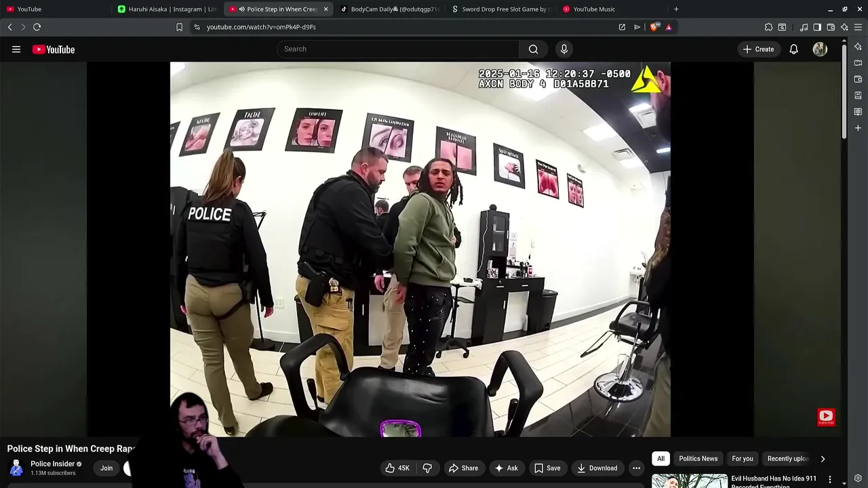
Task: Click the share/send icon in address bar
Action: (637, 27)
